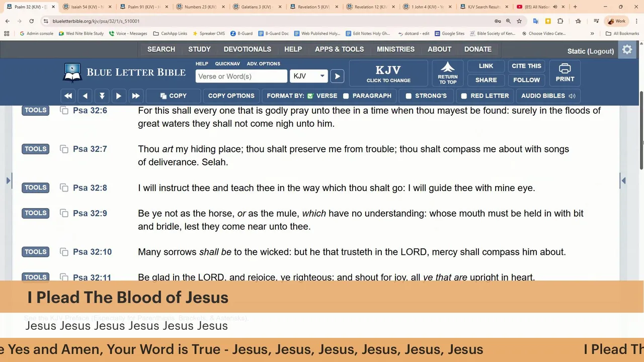Open the KJV translation dropdown
This screenshot has height=362, width=644.
pyautogui.click(x=309, y=76)
